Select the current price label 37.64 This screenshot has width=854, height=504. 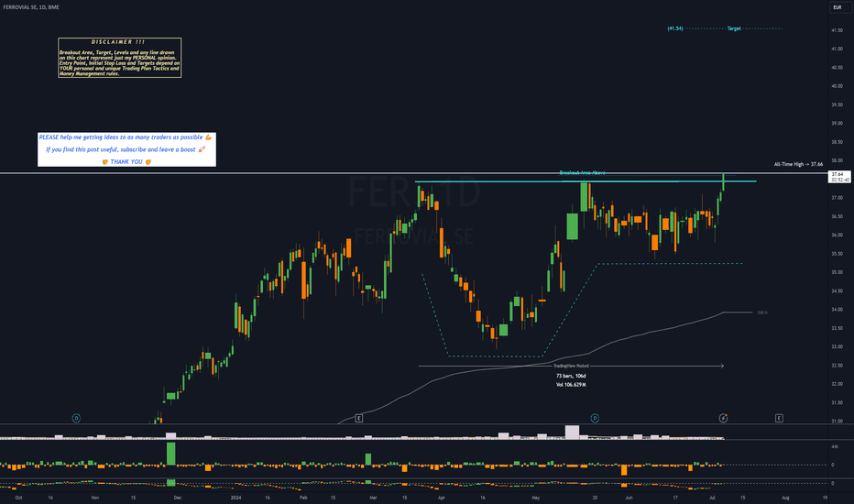[838, 177]
